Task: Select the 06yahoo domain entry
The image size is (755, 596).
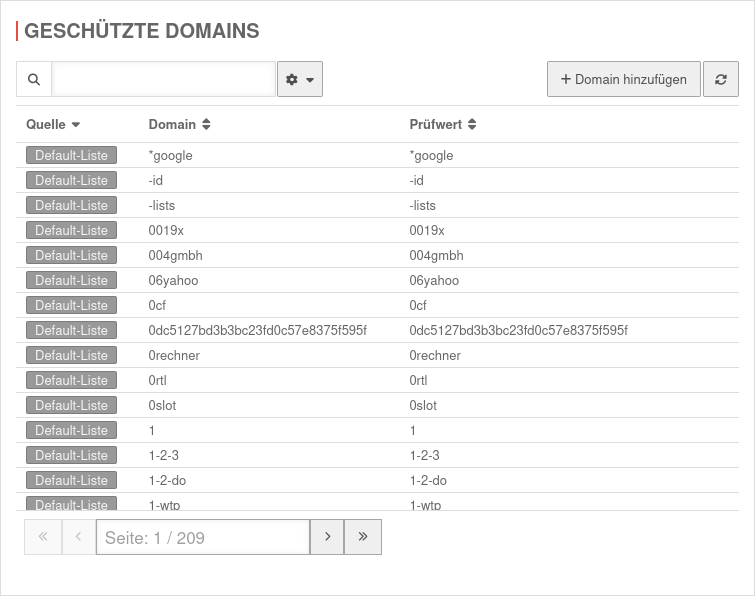Action: 173,280
